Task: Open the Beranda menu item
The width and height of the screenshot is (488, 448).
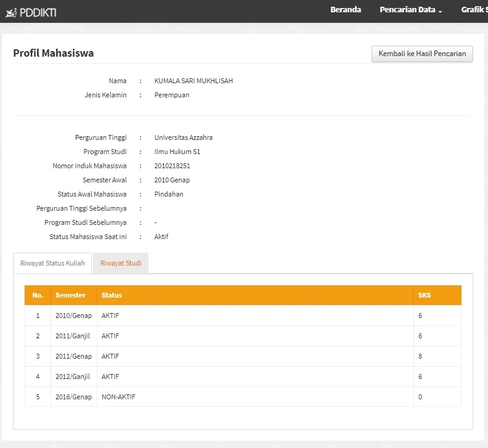Action: [x=346, y=10]
